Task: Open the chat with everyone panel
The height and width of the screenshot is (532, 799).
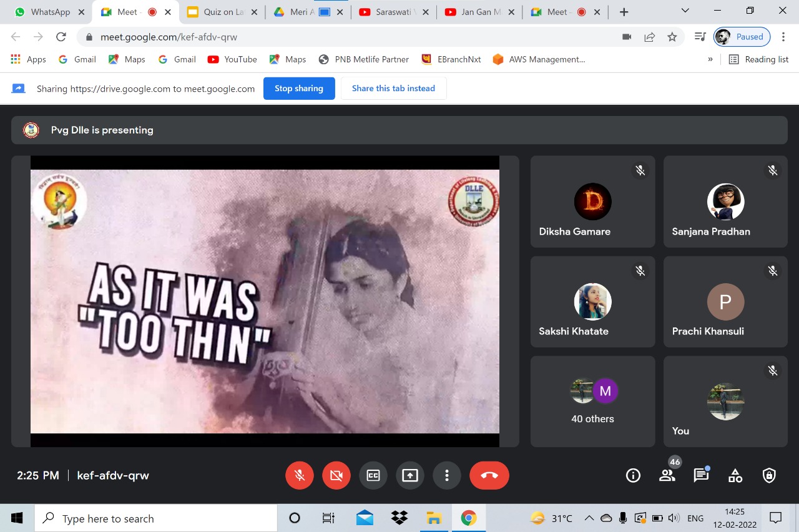Action: click(701, 476)
